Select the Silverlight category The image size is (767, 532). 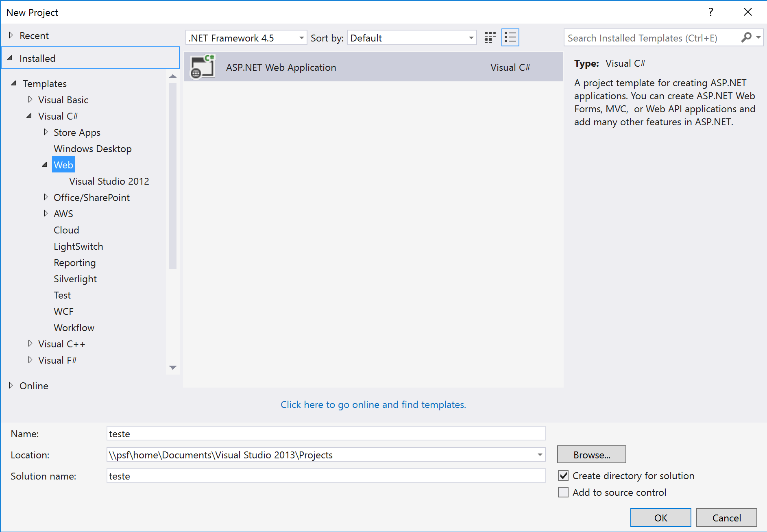tap(75, 279)
